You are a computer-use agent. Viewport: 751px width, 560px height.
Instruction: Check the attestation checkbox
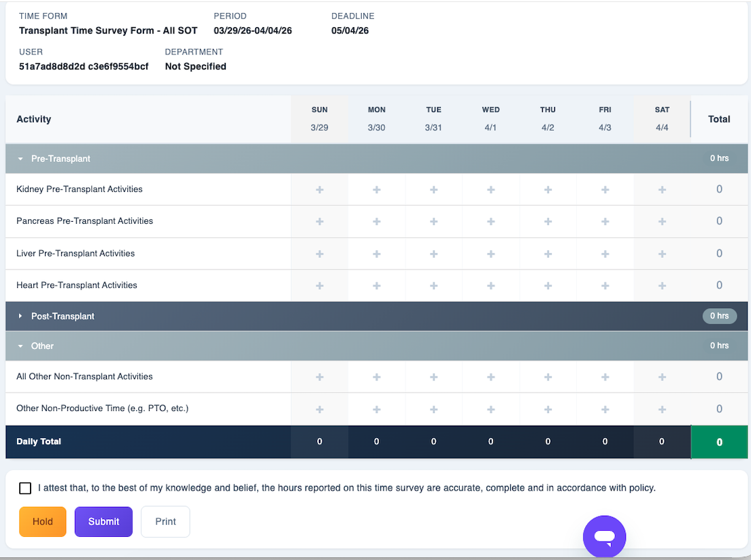click(25, 488)
